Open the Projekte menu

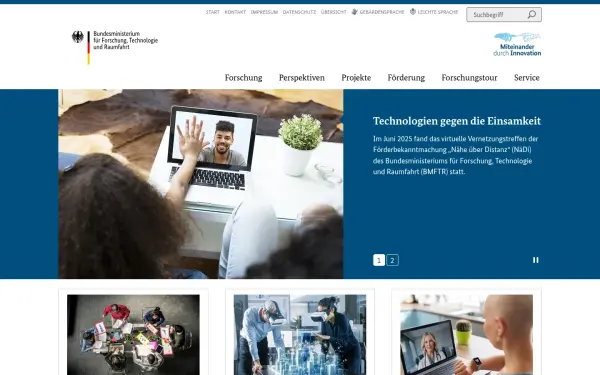coord(356,78)
